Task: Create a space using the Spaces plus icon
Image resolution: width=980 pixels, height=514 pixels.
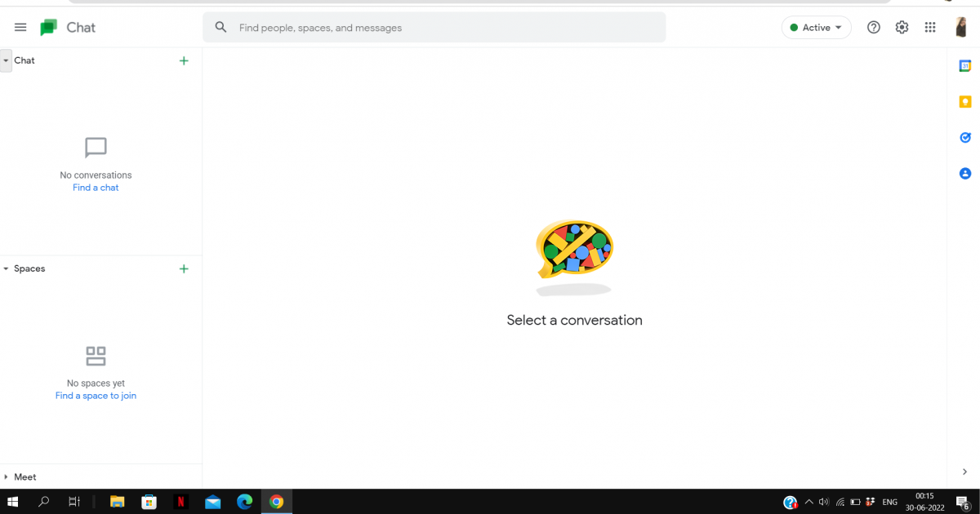Action: (x=184, y=268)
